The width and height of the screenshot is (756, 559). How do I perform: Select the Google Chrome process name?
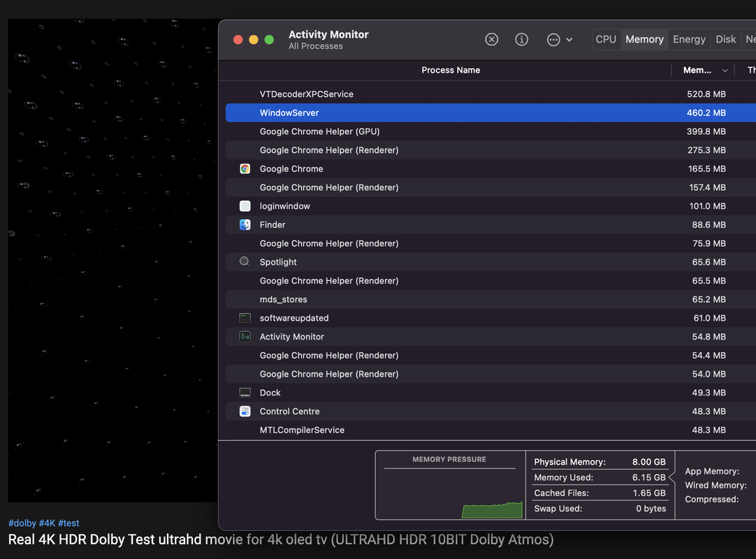click(291, 169)
